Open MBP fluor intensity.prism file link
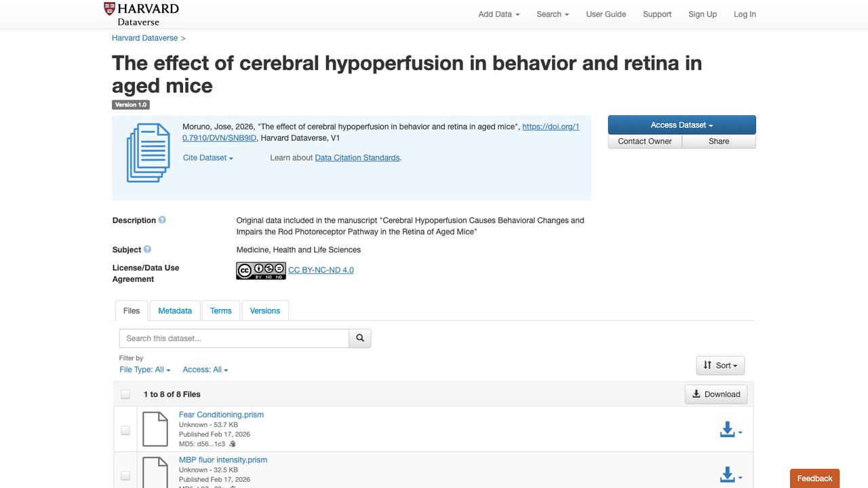Viewport: 868px width, 488px height. tap(223, 460)
